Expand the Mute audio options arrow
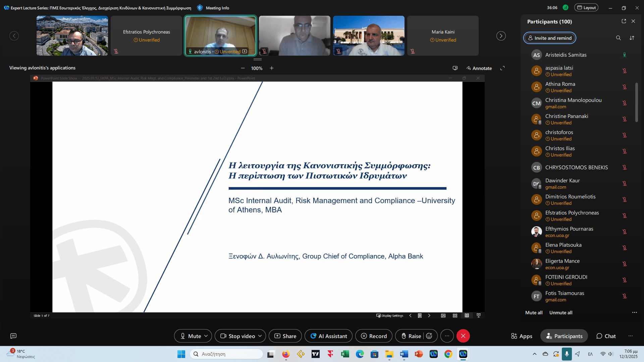 [x=206, y=336]
